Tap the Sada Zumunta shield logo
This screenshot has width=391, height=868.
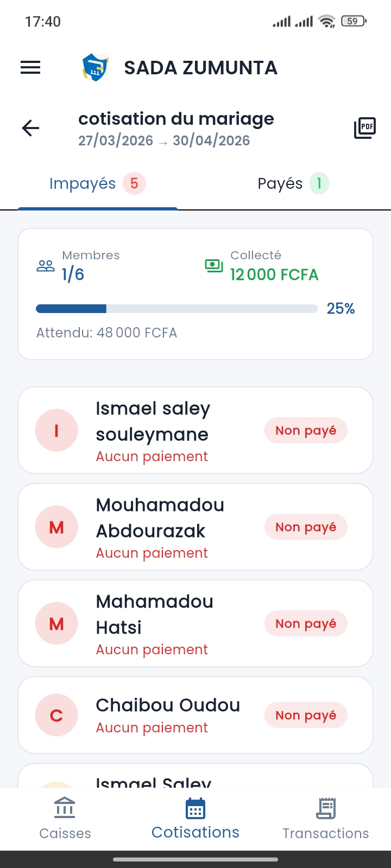pyautogui.click(x=95, y=68)
